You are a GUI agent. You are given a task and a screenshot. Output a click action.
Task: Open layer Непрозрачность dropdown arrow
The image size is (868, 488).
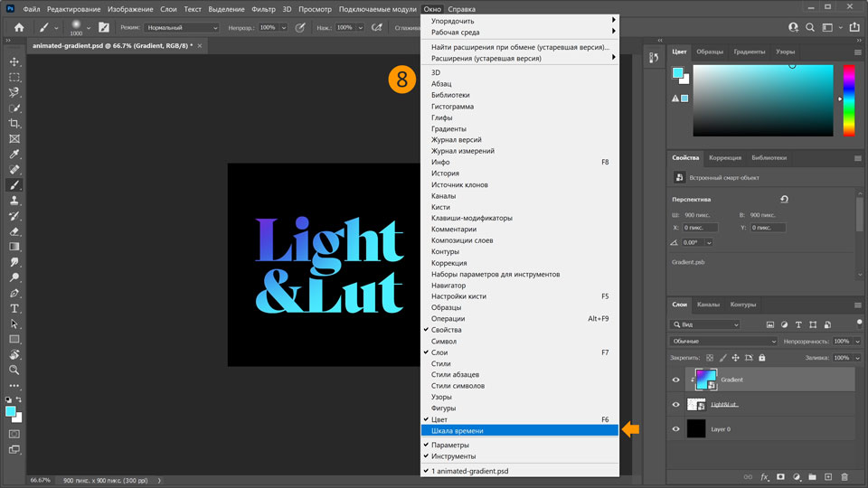(857, 342)
